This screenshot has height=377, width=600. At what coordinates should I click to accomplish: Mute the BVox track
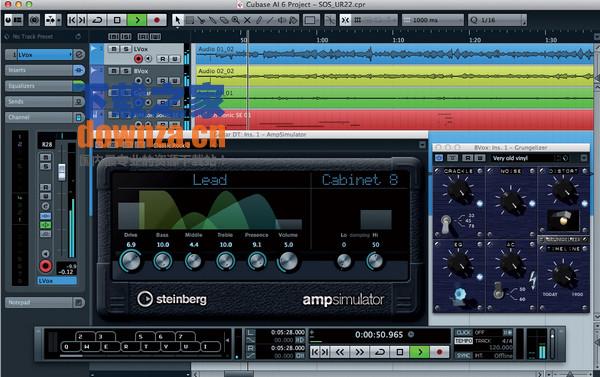[114, 71]
